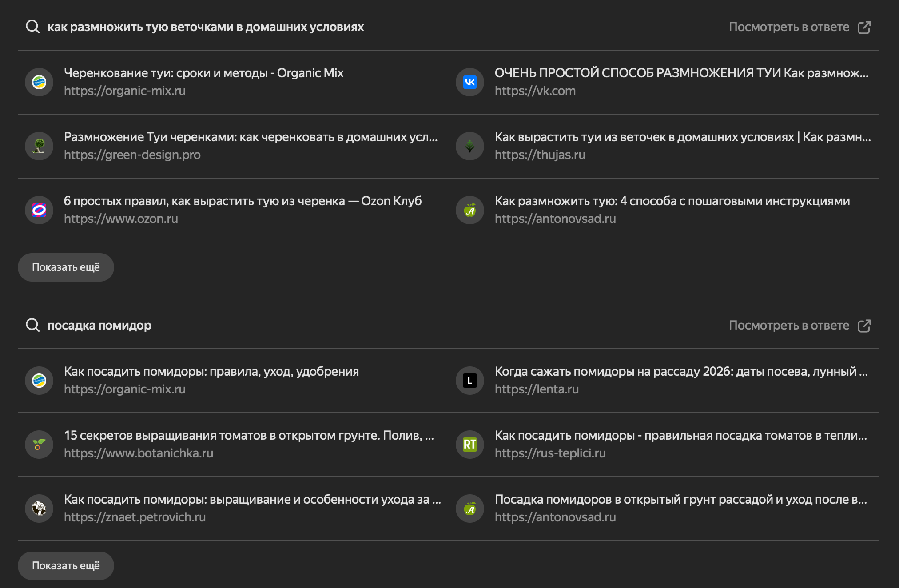This screenshot has height=588, width=899.
Task: Click the rus-teplici 'RT' favicon
Action: pos(470,445)
